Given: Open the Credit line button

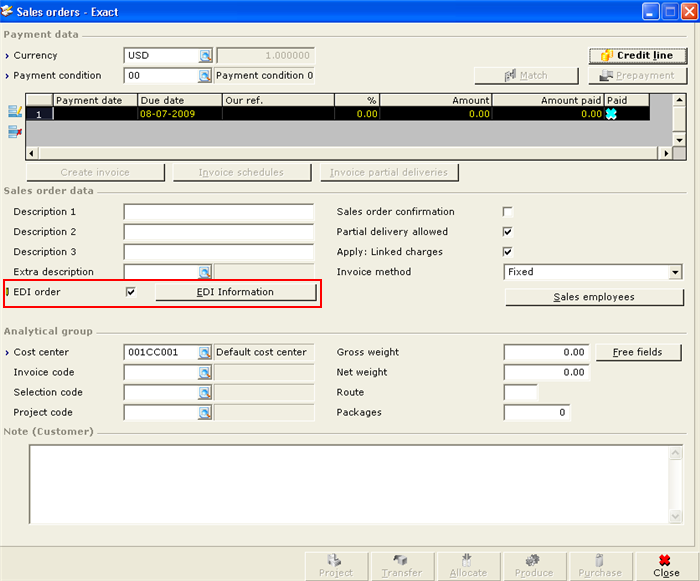Looking at the screenshot, I should tap(638, 56).
